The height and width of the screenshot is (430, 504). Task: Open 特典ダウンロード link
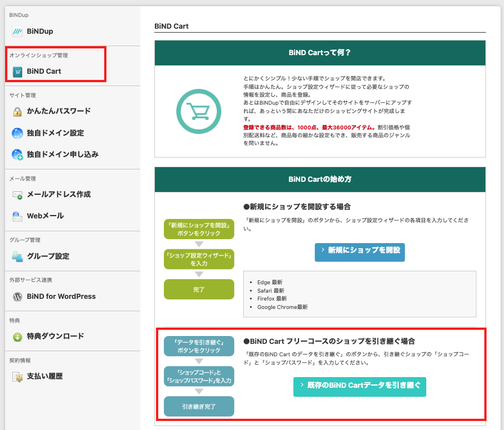(55, 336)
